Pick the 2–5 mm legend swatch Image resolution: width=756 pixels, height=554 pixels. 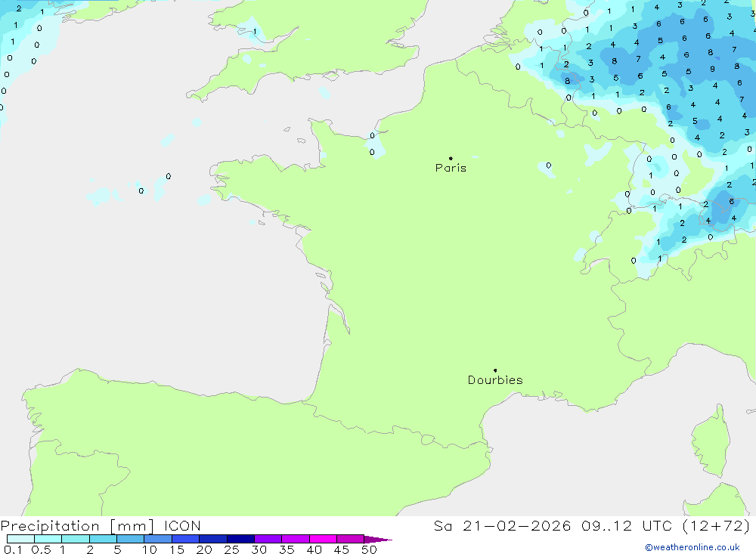pyautogui.click(x=103, y=539)
